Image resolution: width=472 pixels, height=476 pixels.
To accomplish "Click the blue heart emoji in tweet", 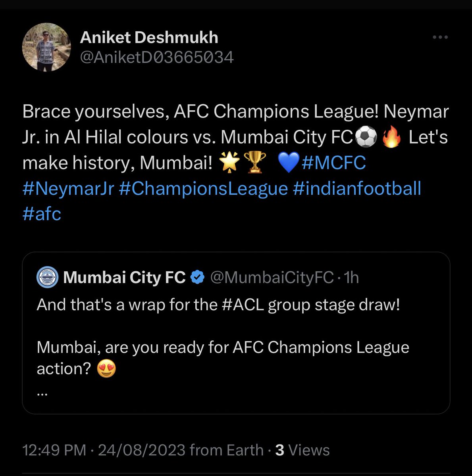I will 288,163.
